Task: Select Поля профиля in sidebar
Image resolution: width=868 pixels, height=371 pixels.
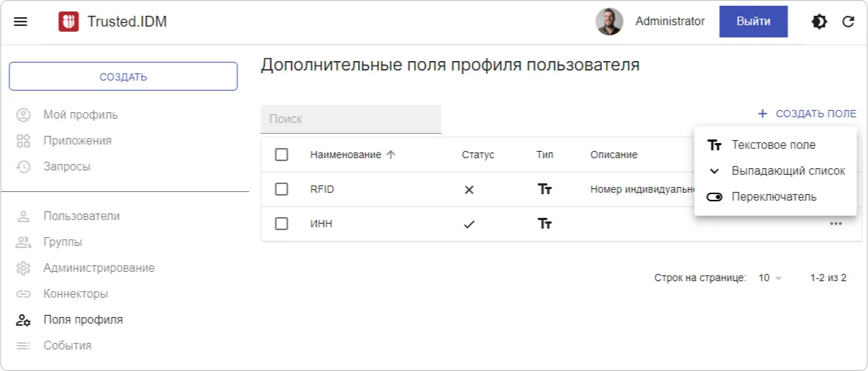Action: click(83, 320)
